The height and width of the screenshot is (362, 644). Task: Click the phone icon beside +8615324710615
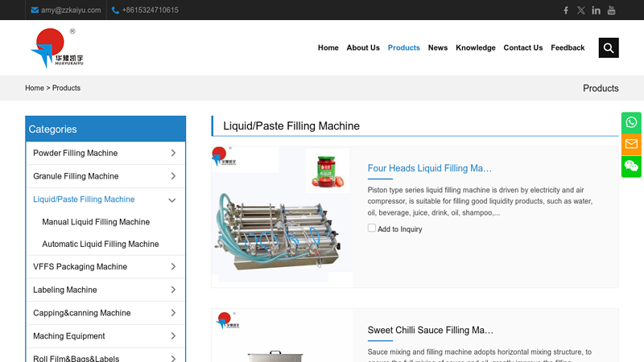[115, 10]
